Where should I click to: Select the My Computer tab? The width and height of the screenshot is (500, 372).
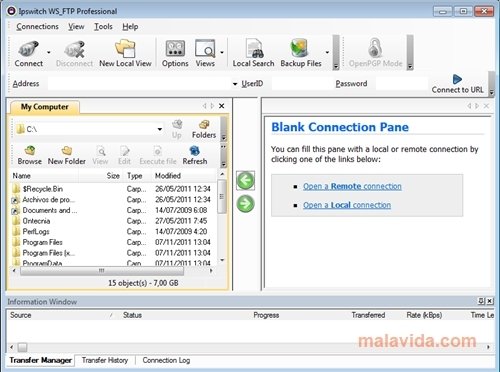[x=45, y=107]
